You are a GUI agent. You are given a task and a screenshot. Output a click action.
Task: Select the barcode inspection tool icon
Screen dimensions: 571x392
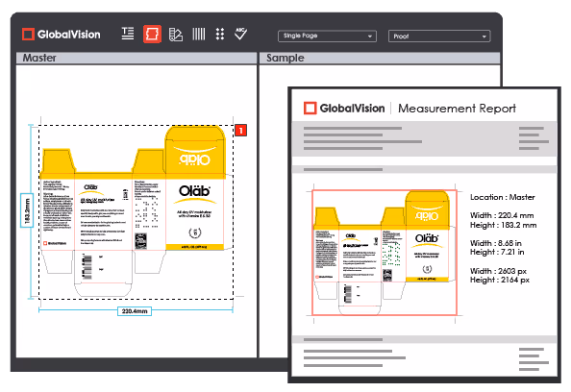(x=199, y=35)
